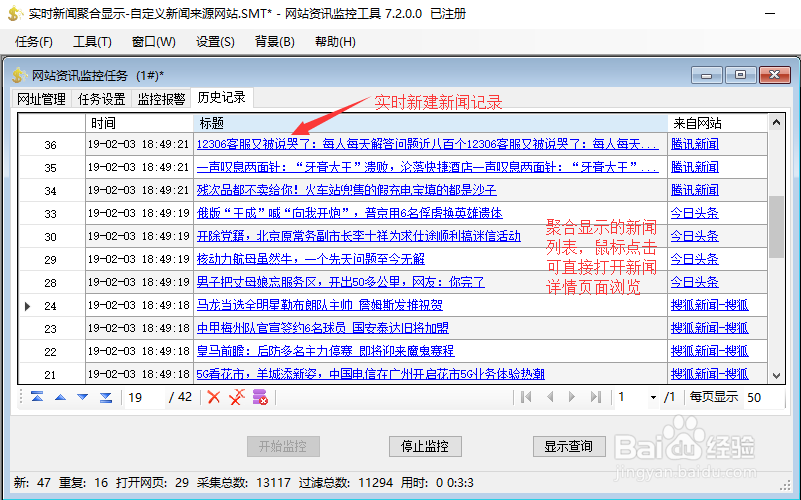Edit the 每页显示 count field

(x=764, y=397)
